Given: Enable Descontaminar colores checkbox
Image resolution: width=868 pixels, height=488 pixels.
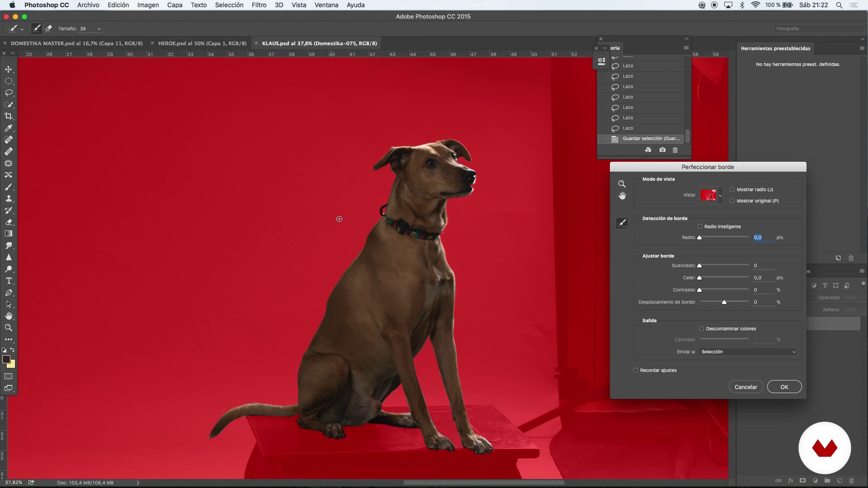Looking at the screenshot, I should point(702,329).
